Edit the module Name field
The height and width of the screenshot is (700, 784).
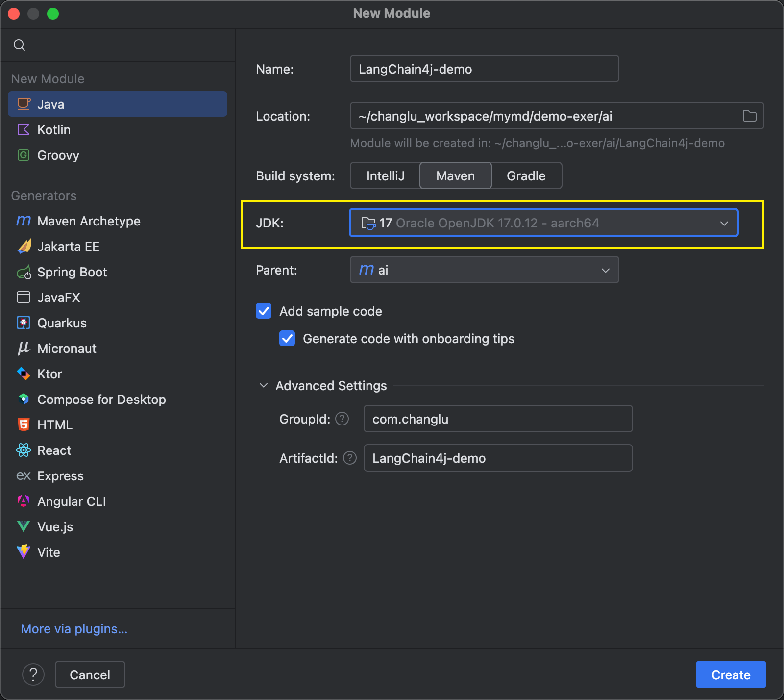pyautogui.click(x=484, y=69)
